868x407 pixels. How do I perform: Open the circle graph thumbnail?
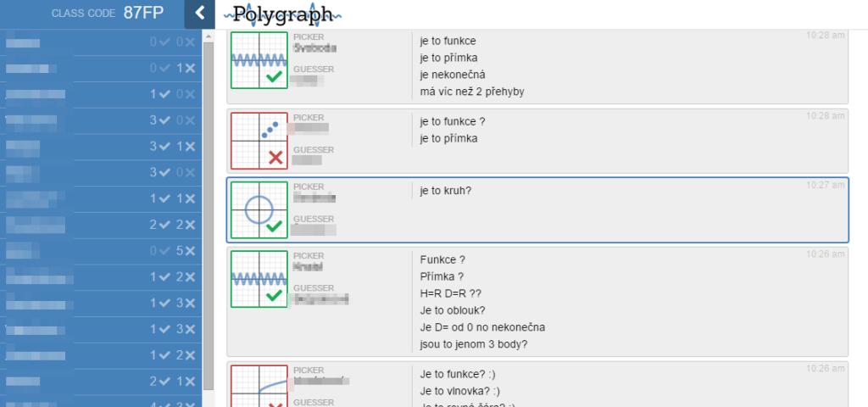coord(259,210)
